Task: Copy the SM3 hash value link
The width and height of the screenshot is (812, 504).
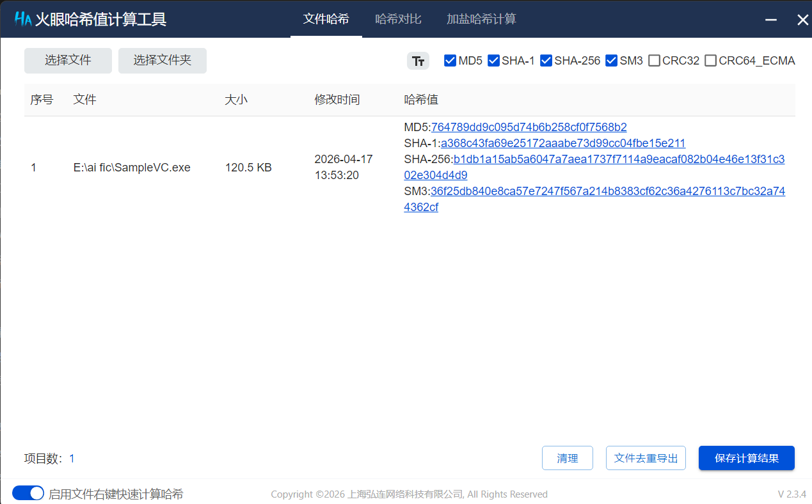Action: [594, 199]
